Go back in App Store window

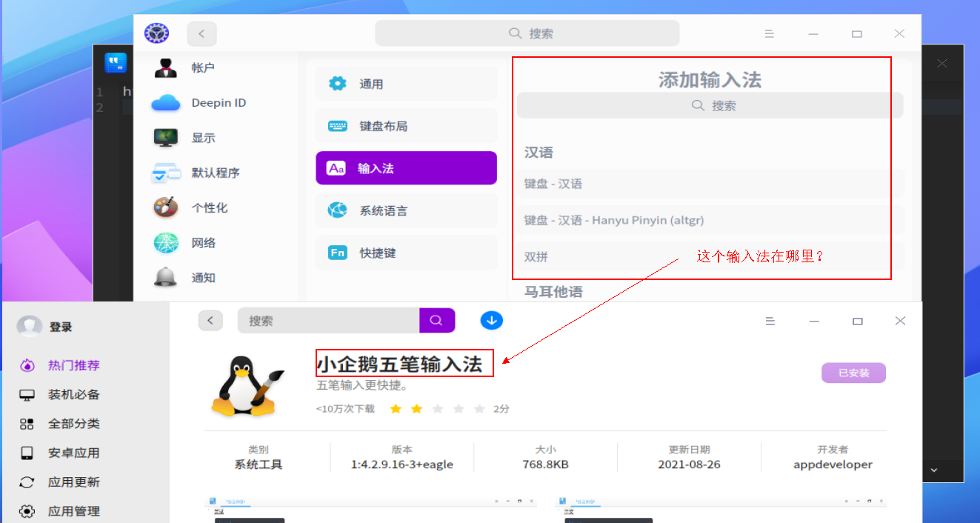[210, 320]
